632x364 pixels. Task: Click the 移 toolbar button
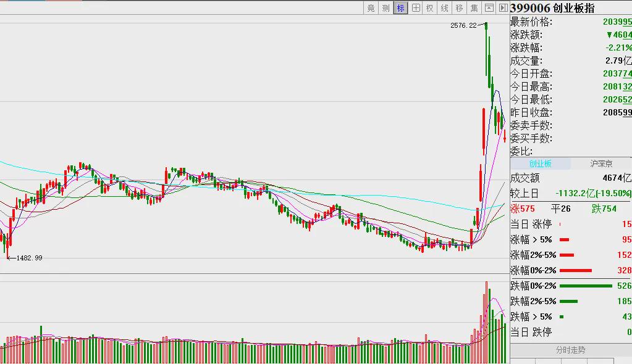click(x=460, y=7)
